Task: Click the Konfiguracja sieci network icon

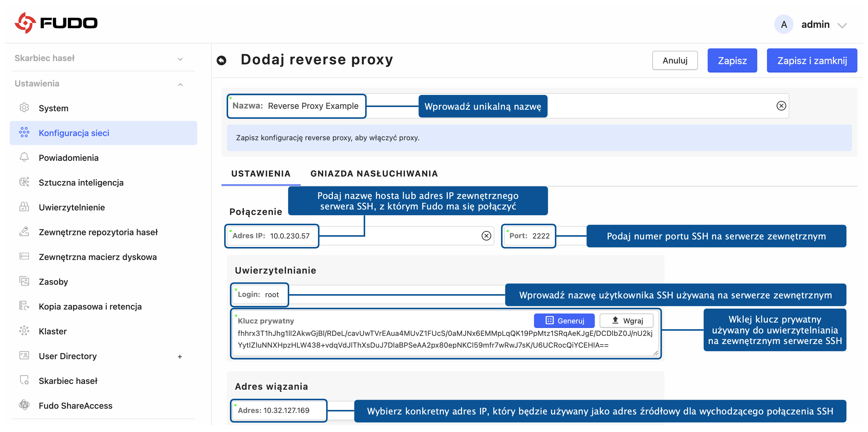Action: tap(24, 132)
